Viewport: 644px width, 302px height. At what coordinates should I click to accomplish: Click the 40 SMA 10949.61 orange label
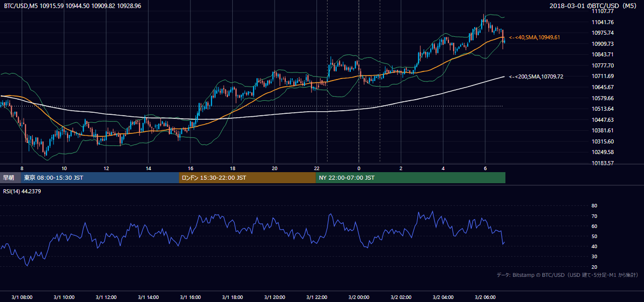point(535,37)
